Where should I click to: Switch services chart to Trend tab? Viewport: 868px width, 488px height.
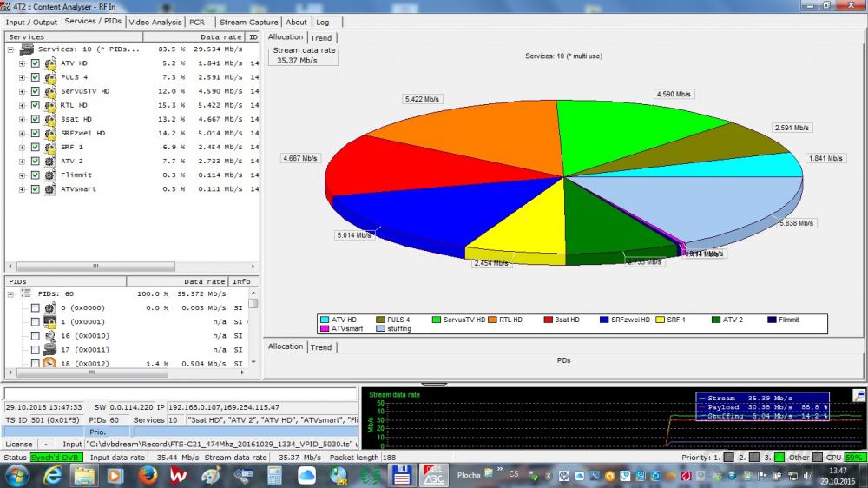[321, 37]
